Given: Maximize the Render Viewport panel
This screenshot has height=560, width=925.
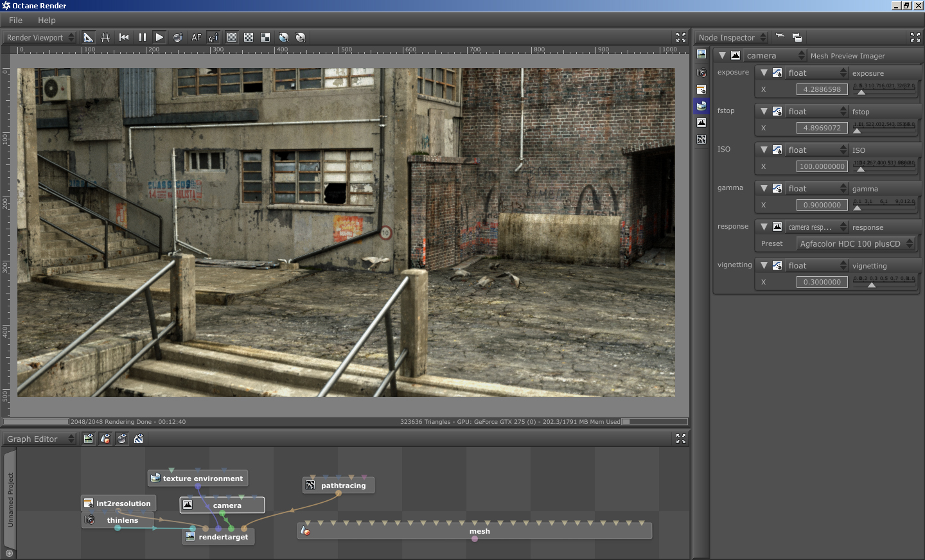Looking at the screenshot, I should pos(681,37).
